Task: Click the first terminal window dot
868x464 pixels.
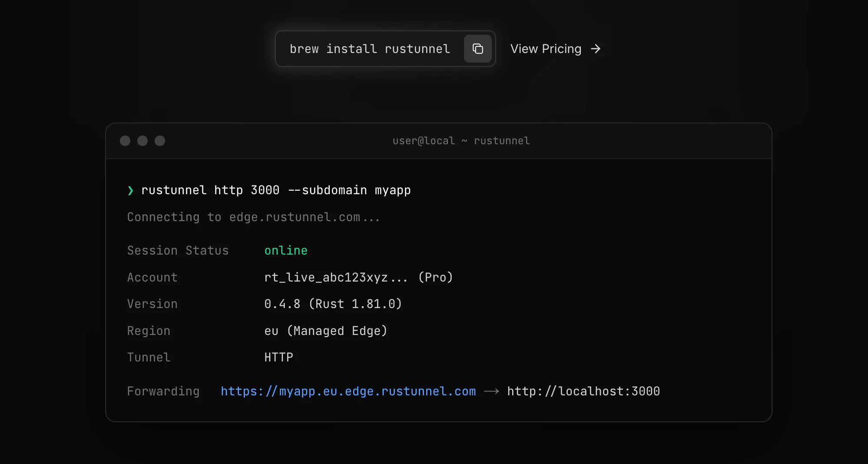Action: coord(125,141)
